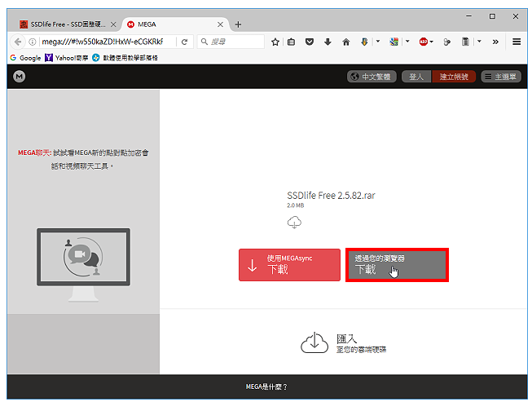Open the 主選單 main menu
Image resolution: width=532 pixels, height=406 pixels.
[501, 77]
